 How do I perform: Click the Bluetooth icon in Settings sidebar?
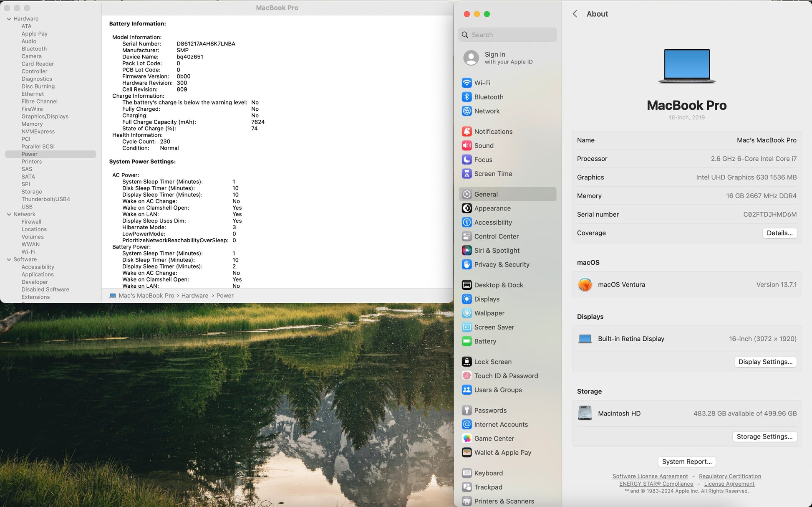pyautogui.click(x=467, y=97)
